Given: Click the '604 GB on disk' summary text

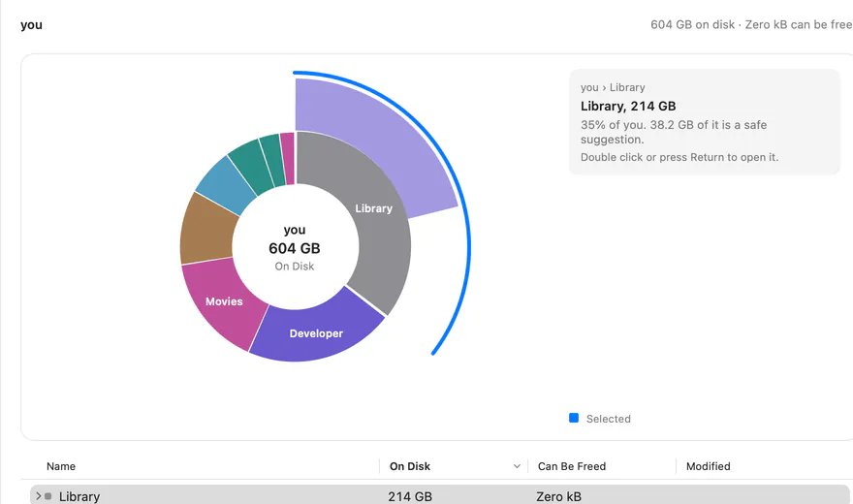Looking at the screenshot, I should 692,24.
